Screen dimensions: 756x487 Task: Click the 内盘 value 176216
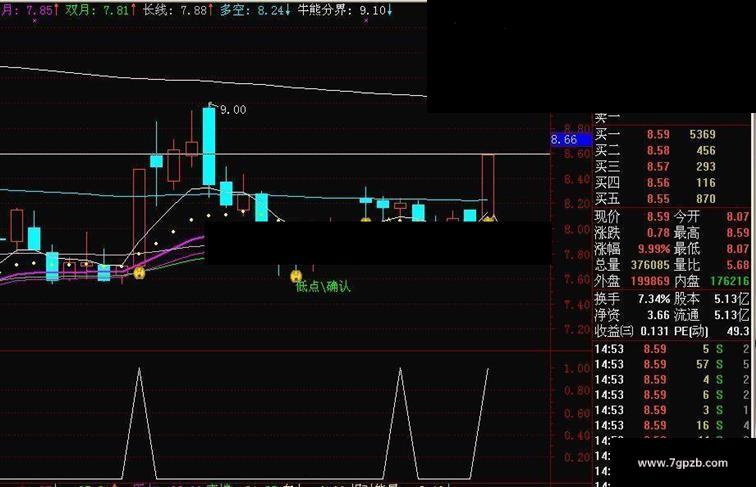[x=729, y=281]
